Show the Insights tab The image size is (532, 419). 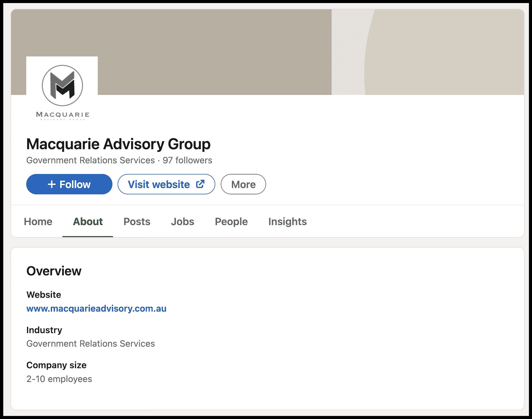tap(287, 221)
